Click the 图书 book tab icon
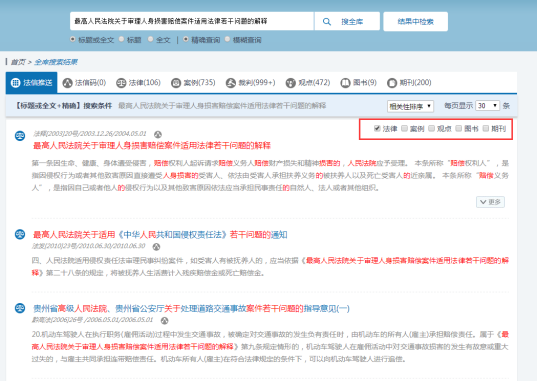538x381 pixels. 345,83
